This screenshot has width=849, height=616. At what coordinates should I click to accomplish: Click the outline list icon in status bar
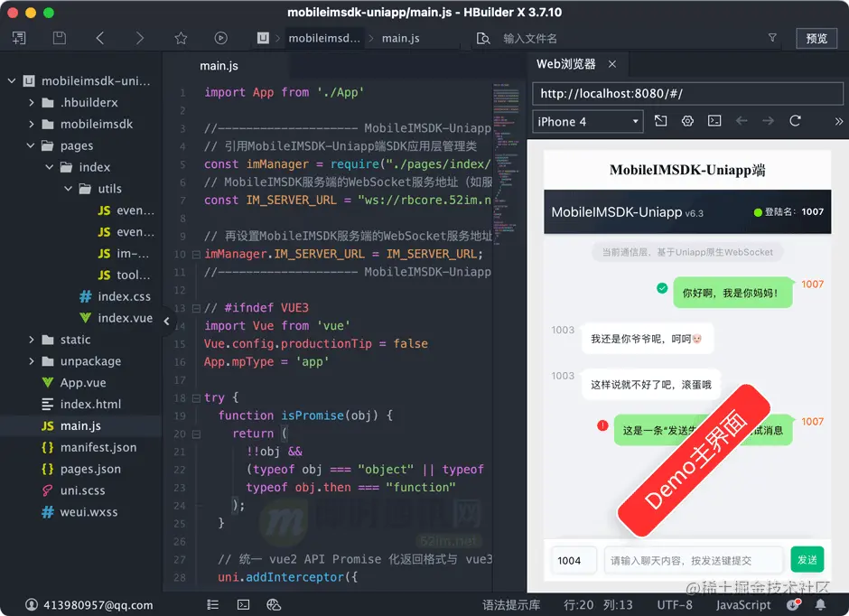click(x=213, y=604)
